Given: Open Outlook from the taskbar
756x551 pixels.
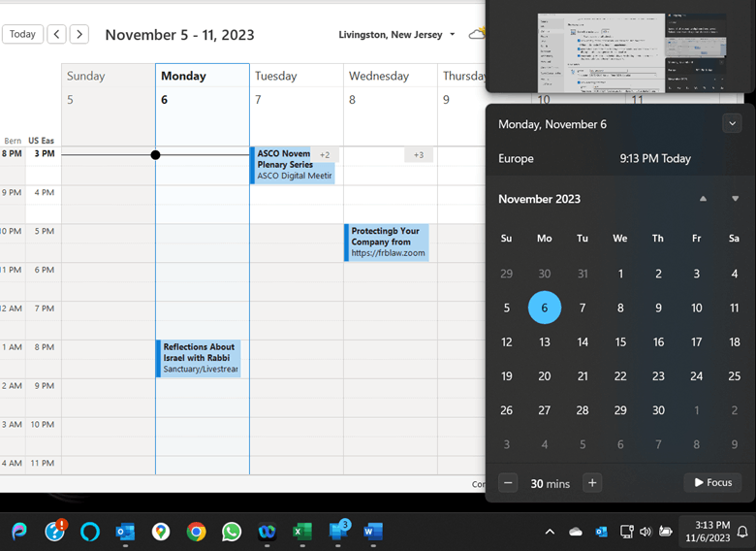Looking at the screenshot, I should (125, 532).
